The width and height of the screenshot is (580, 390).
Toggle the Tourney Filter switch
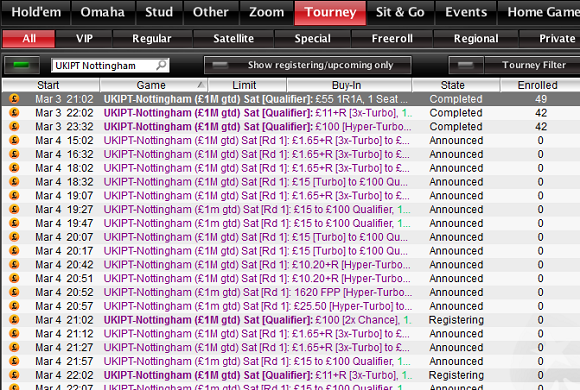pyautogui.click(x=466, y=65)
